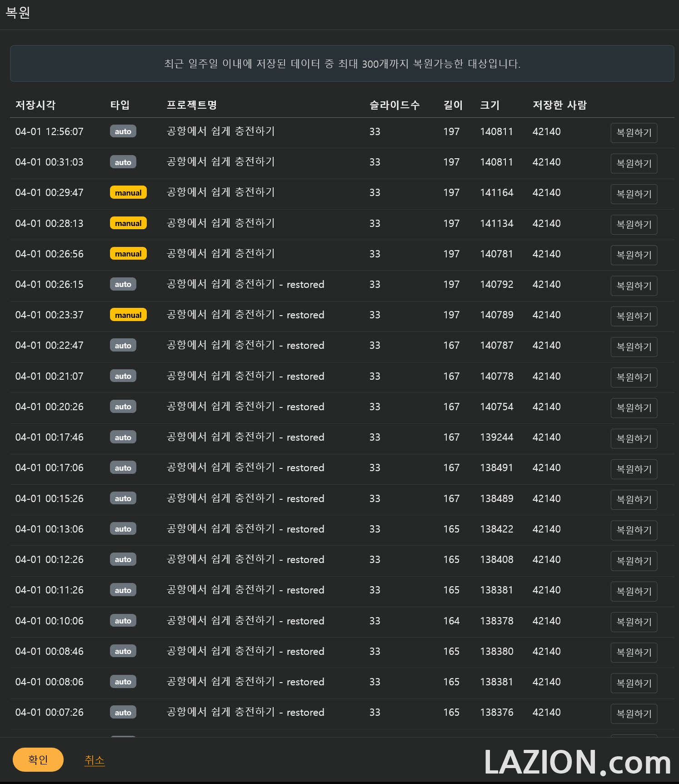Click the manual badge for 00:23:37
This screenshot has height=784, width=679.
(128, 315)
